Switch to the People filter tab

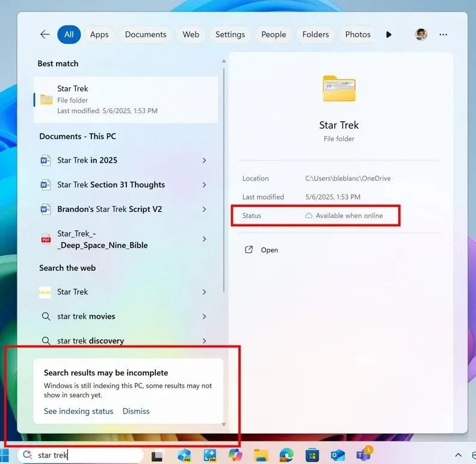[274, 35]
